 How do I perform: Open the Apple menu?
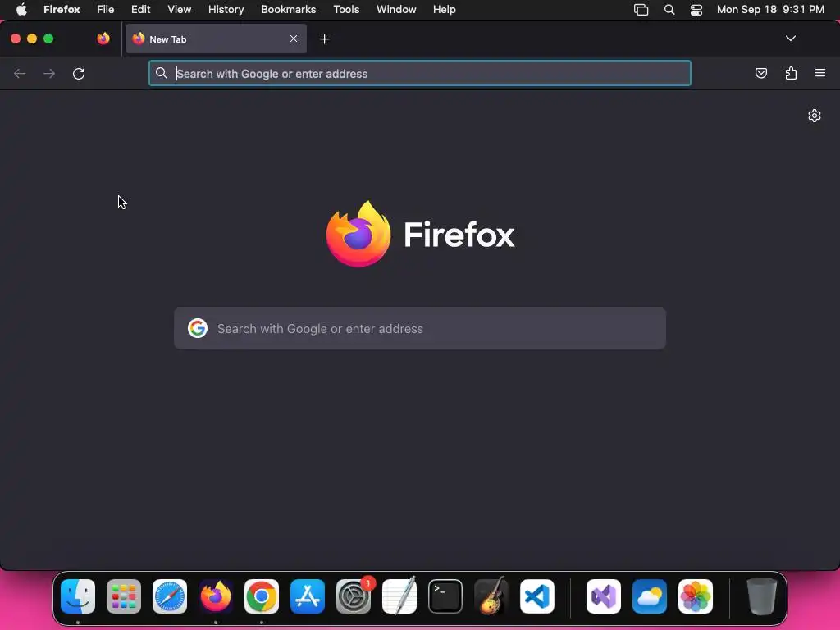click(x=21, y=10)
